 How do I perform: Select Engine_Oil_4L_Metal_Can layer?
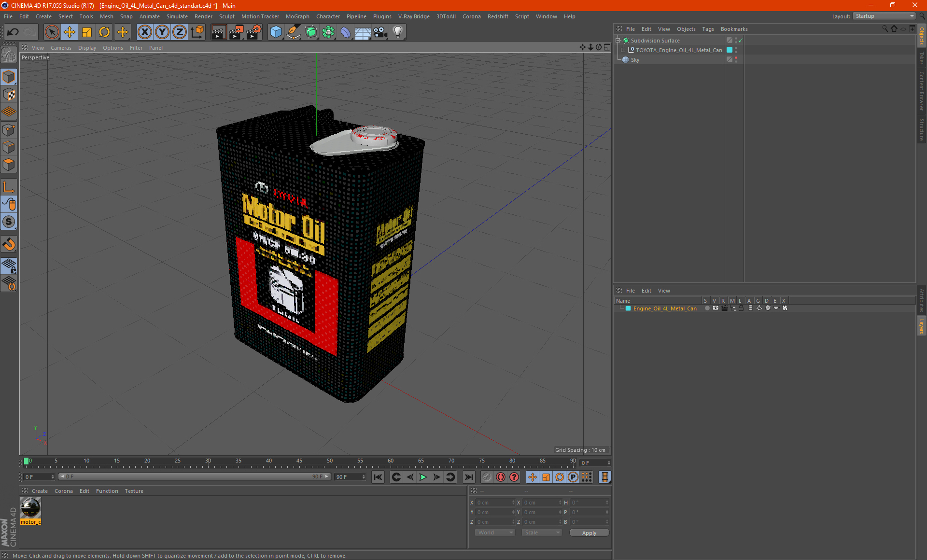[665, 308]
